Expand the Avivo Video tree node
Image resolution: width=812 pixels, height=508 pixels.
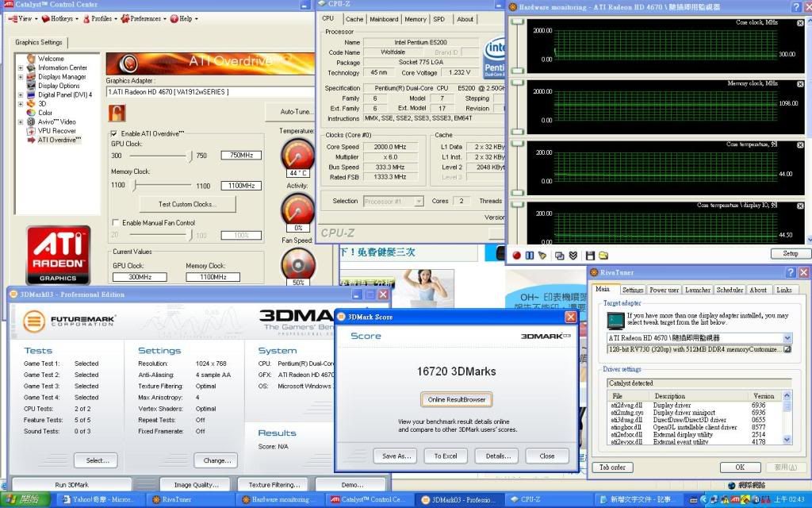[21, 121]
